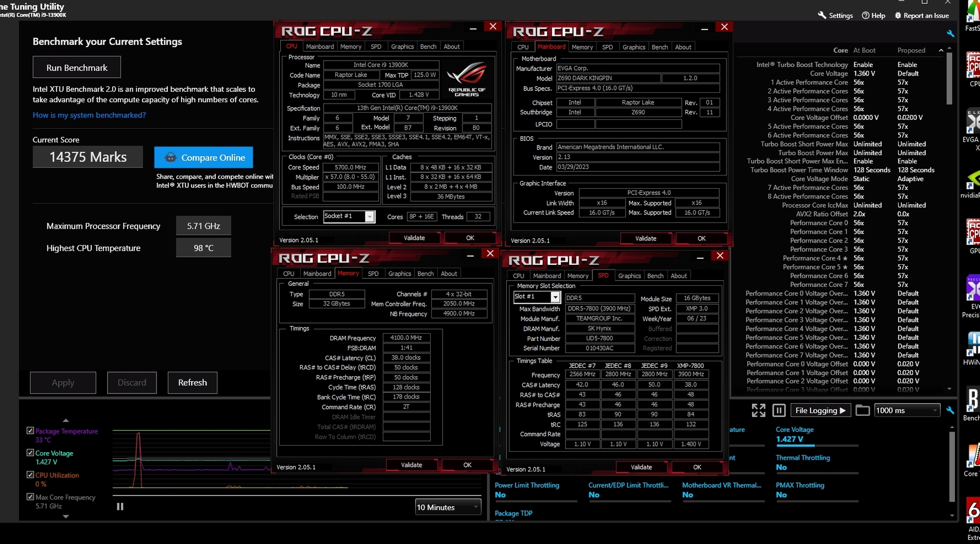Click Validate in SPD CPU-Z window
The width and height of the screenshot is (980, 544).
tap(641, 467)
